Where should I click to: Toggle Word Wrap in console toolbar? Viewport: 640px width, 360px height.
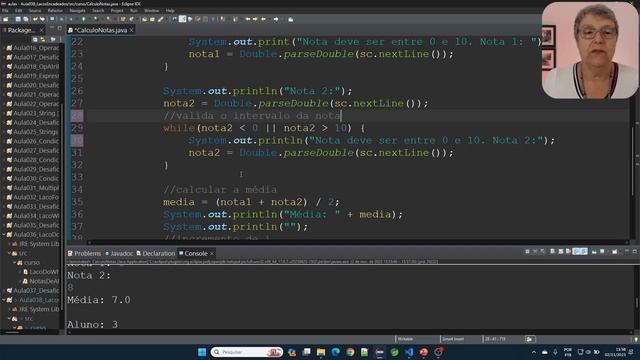[568, 251]
